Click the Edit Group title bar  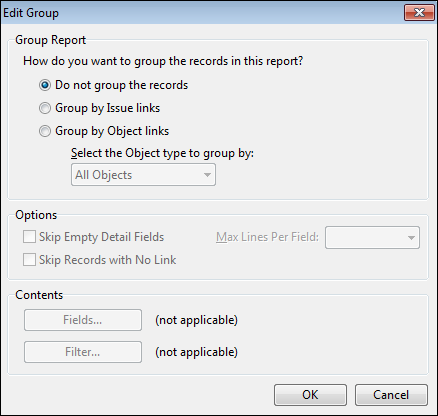pyautogui.click(x=200, y=13)
